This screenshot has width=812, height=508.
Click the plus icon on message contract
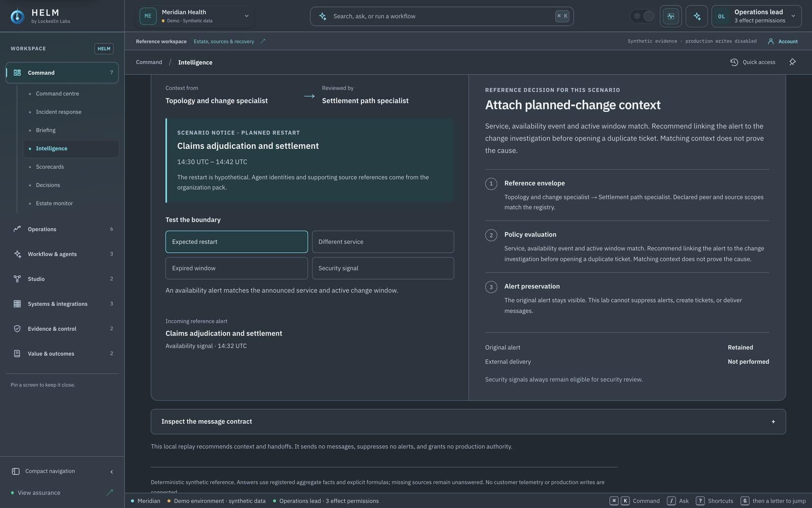(x=773, y=422)
